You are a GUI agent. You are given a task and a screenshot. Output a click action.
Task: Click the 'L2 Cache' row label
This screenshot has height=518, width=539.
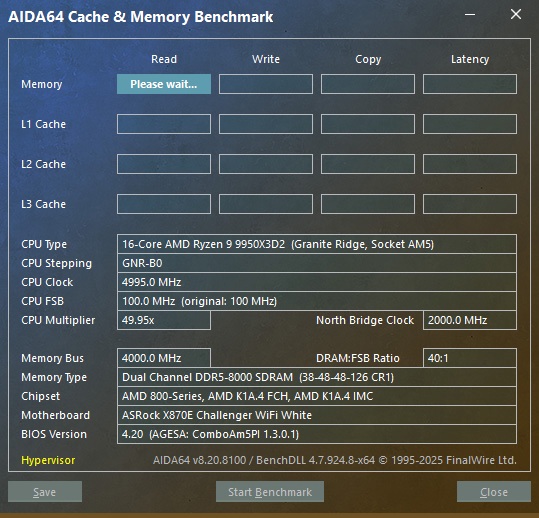click(43, 164)
